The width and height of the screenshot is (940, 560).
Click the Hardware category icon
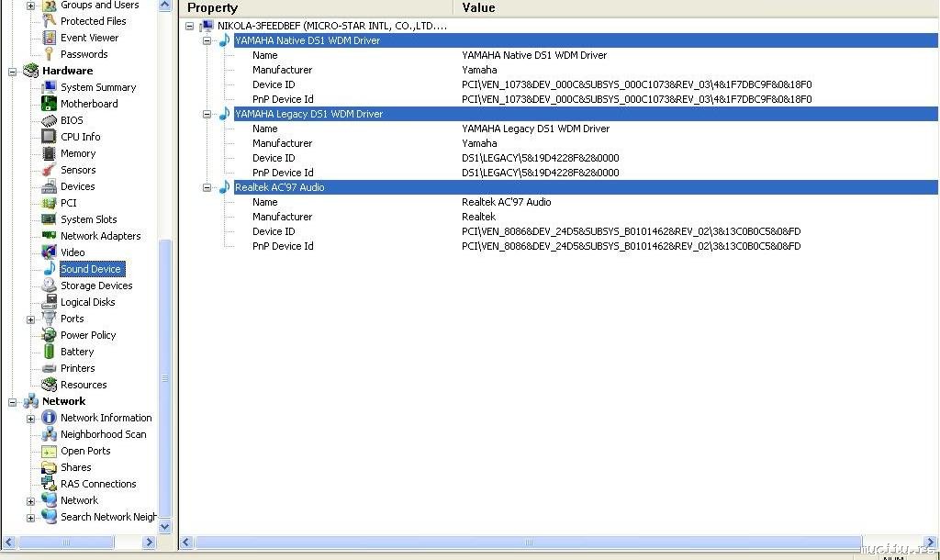pos(30,71)
